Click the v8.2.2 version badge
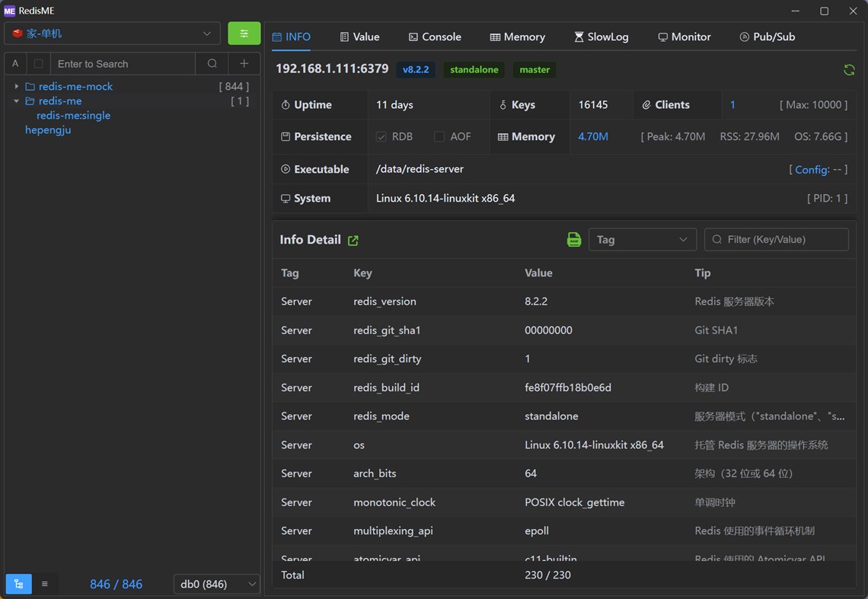The width and height of the screenshot is (868, 599). click(x=416, y=70)
